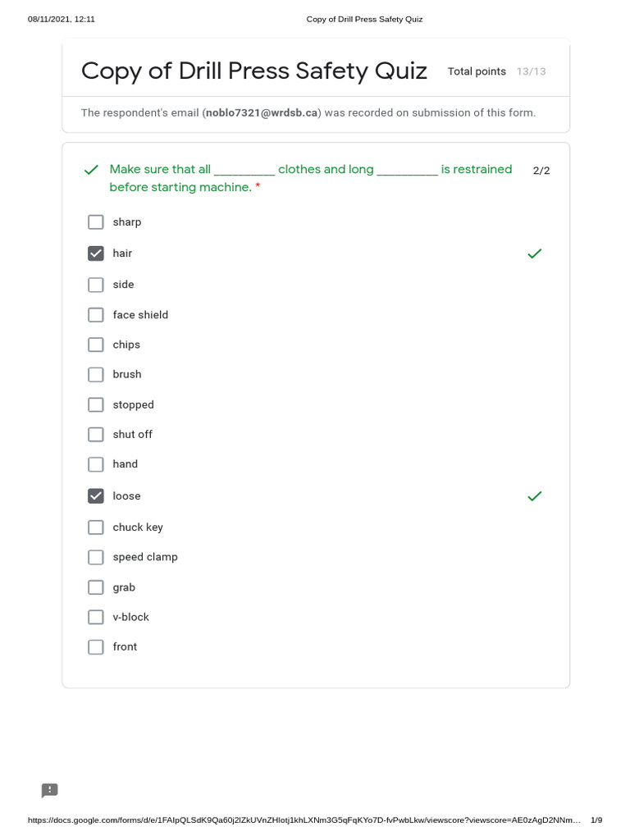Check the 'chuck key' checkbox
This screenshot has width=630, height=840.
96,527
